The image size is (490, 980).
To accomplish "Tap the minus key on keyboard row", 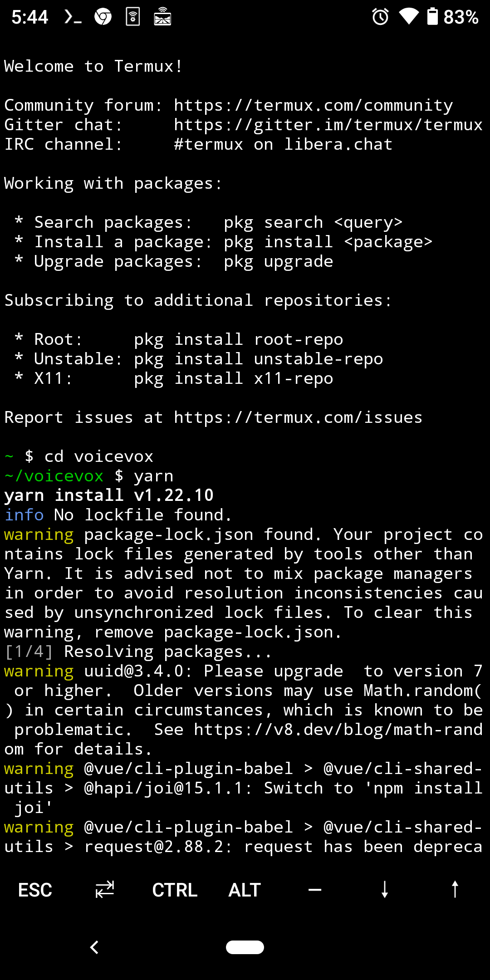I will click(x=314, y=890).
